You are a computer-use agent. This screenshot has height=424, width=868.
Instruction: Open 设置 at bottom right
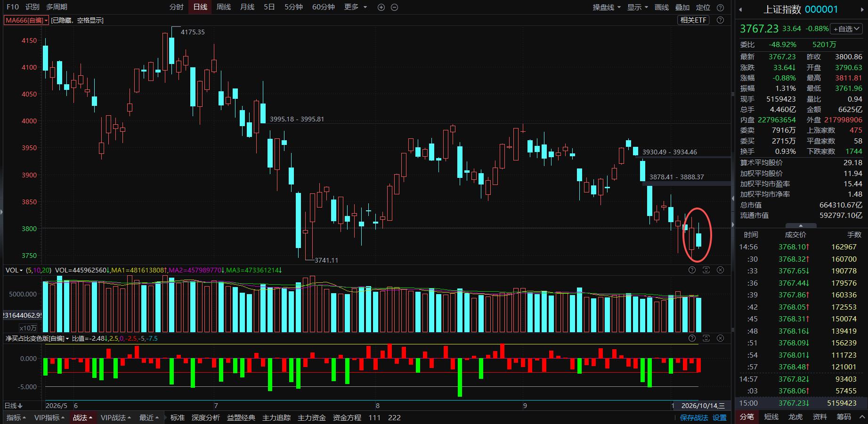click(x=719, y=417)
